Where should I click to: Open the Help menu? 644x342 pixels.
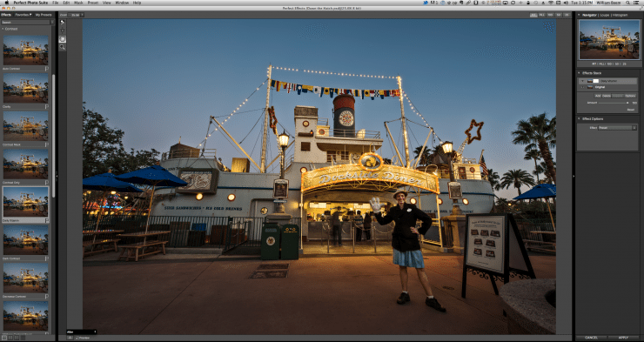click(x=138, y=3)
